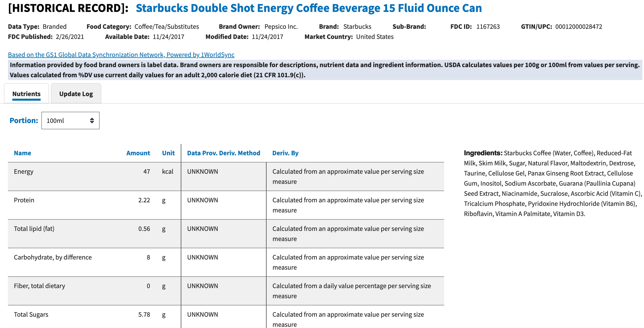Viewport: 644px width, 328px height.
Task: Click the Unit column header
Action: [168, 153]
